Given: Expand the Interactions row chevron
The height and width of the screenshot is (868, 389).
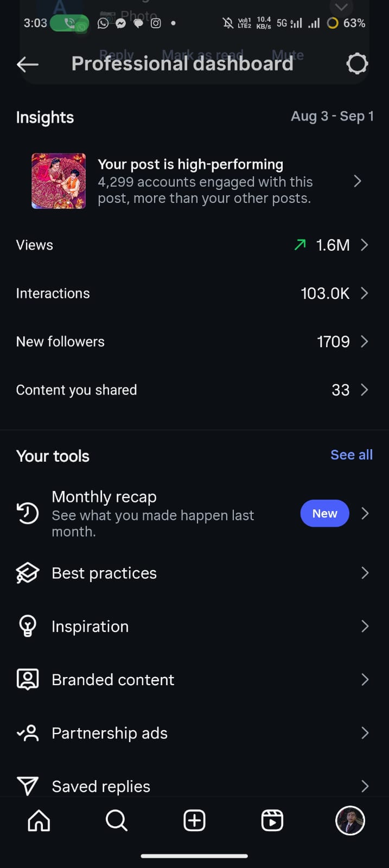Looking at the screenshot, I should pyautogui.click(x=365, y=293).
